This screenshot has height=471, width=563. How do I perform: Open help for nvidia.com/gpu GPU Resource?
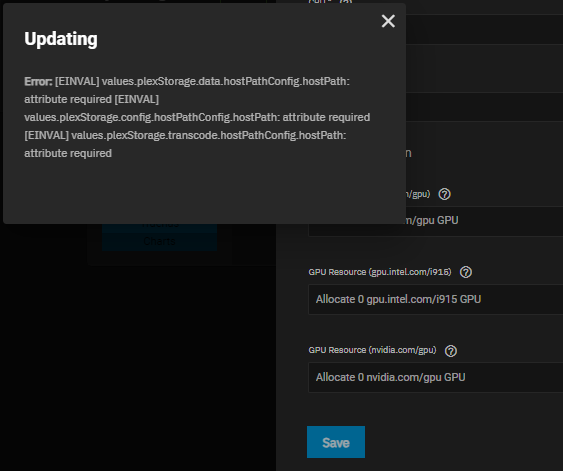451,351
